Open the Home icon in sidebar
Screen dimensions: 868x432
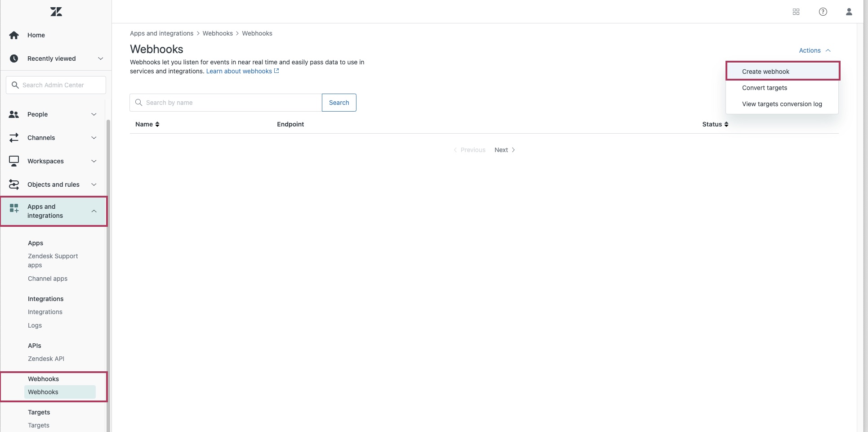tap(14, 35)
